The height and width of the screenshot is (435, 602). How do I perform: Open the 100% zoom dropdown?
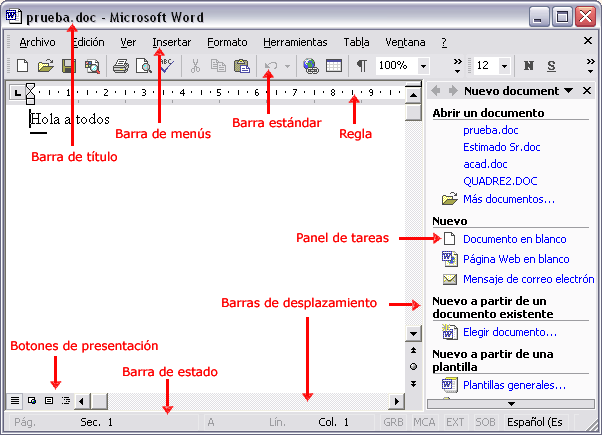point(423,66)
